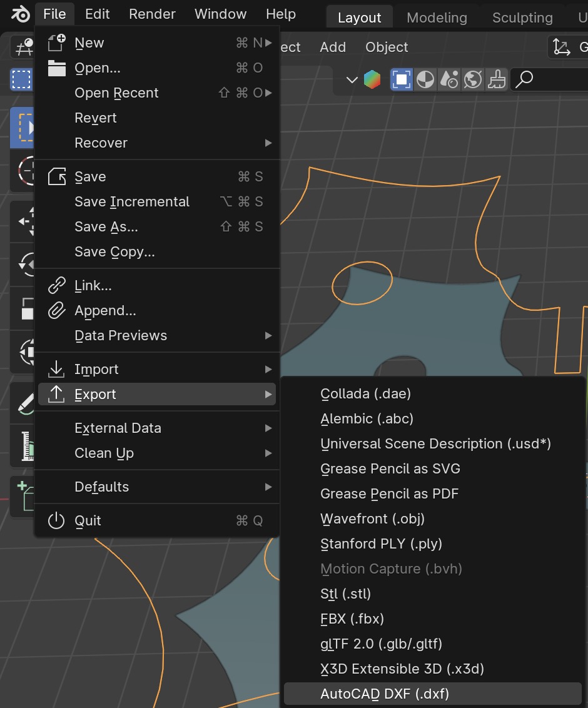Expand the Import submenu
The height and width of the screenshot is (708, 588).
point(157,370)
